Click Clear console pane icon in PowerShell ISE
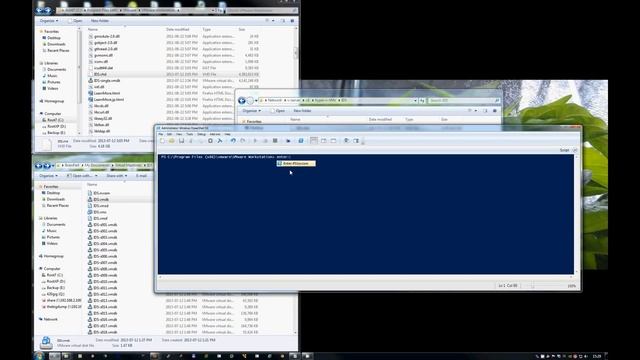Image resolution: width=640 pixels, height=360 pixels. coord(220,141)
